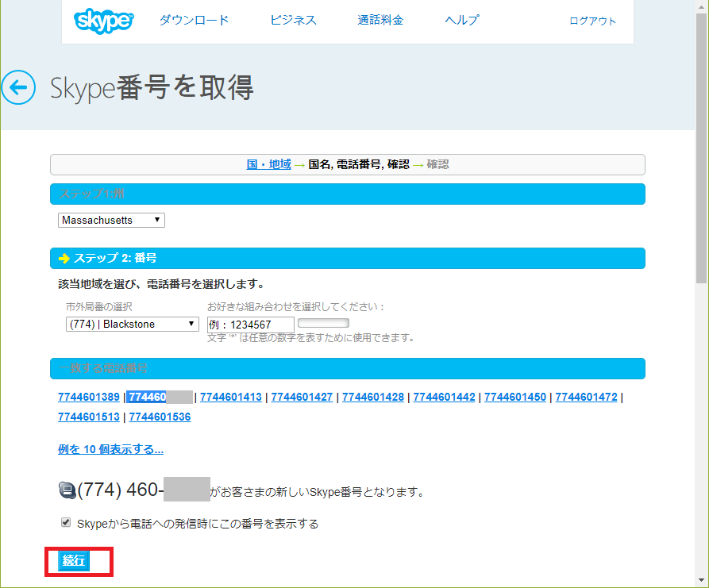Click the scrollbar down arrow

(x=701, y=580)
